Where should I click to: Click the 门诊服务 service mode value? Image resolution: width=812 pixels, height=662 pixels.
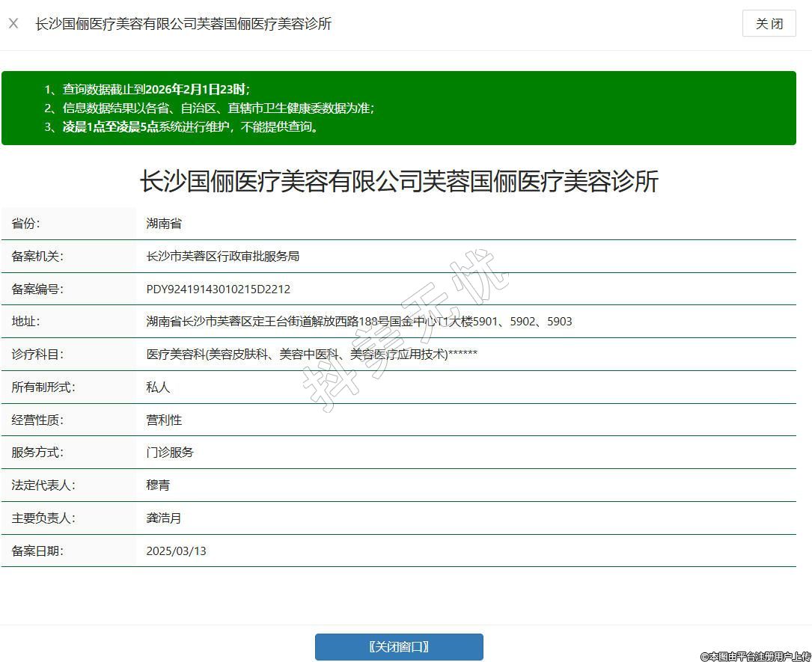point(170,453)
